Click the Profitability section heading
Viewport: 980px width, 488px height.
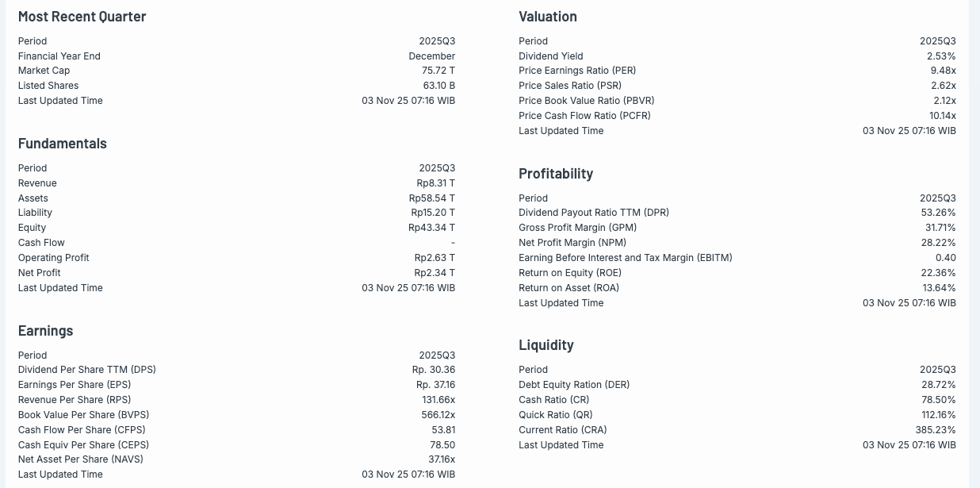pos(556,174)
